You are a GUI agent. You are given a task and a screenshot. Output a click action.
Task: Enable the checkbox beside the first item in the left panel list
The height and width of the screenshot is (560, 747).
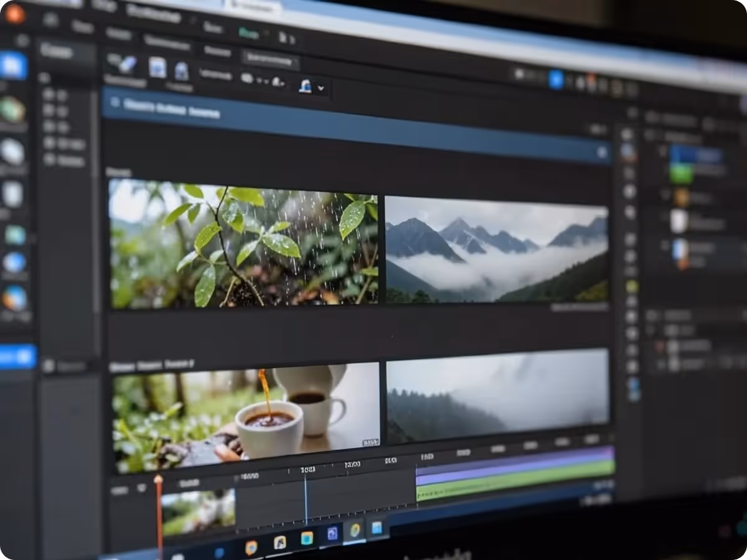pyautogui.click(x=49, y=95)
